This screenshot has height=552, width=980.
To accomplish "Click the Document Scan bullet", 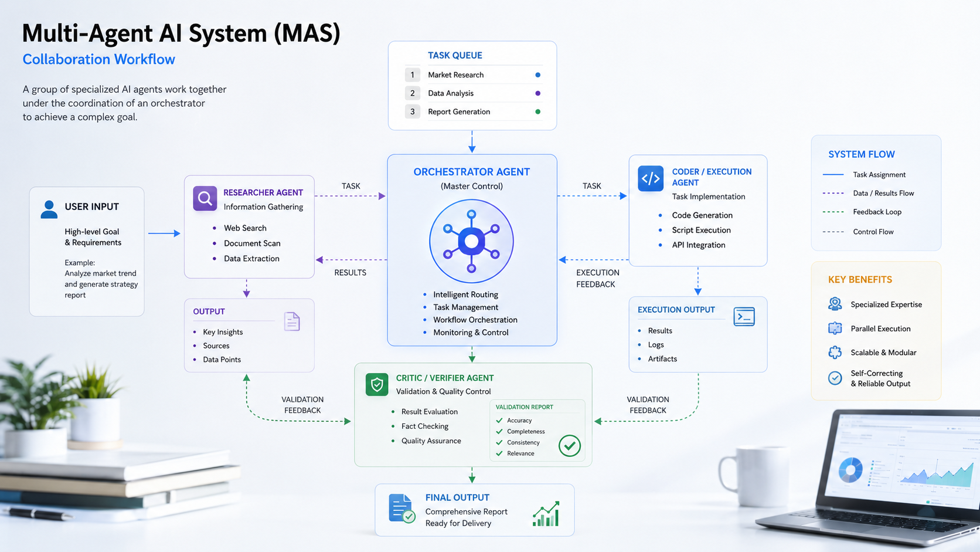I will coord(247,243).
